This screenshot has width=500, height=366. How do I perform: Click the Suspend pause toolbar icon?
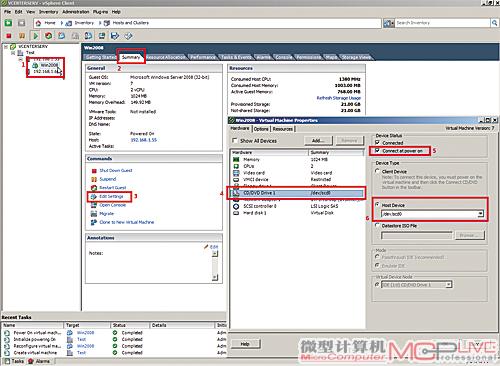tap(22, 36)
